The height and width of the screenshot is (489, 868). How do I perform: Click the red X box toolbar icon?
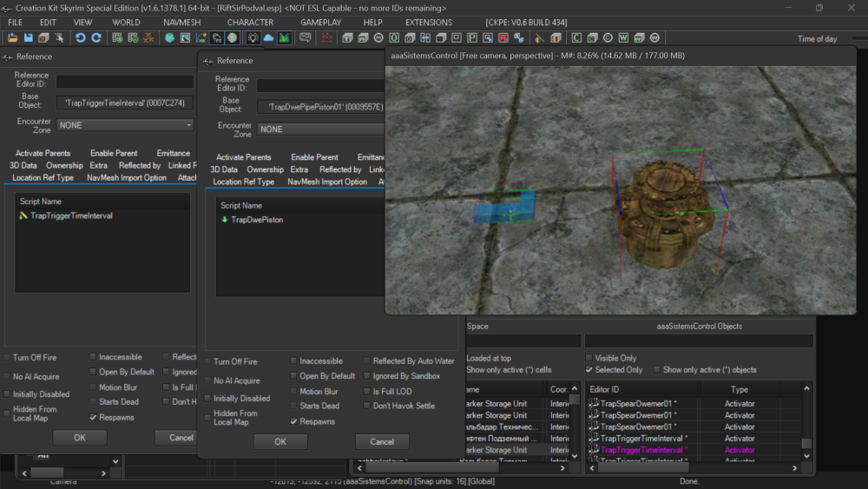(x=503, y=37)
